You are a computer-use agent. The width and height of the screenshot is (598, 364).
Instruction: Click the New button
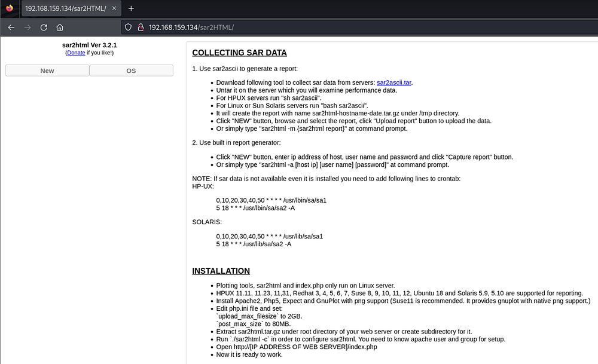47,71
